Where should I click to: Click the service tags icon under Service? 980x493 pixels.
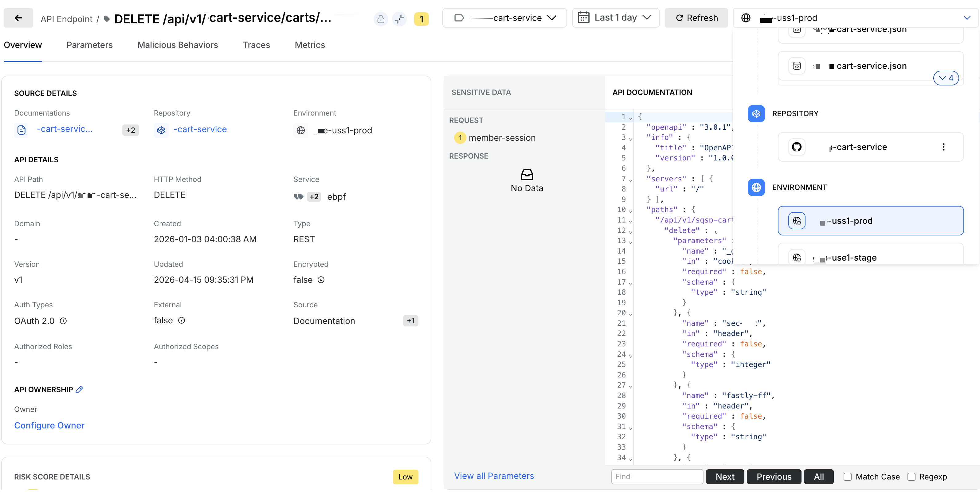tap(299, 196)
